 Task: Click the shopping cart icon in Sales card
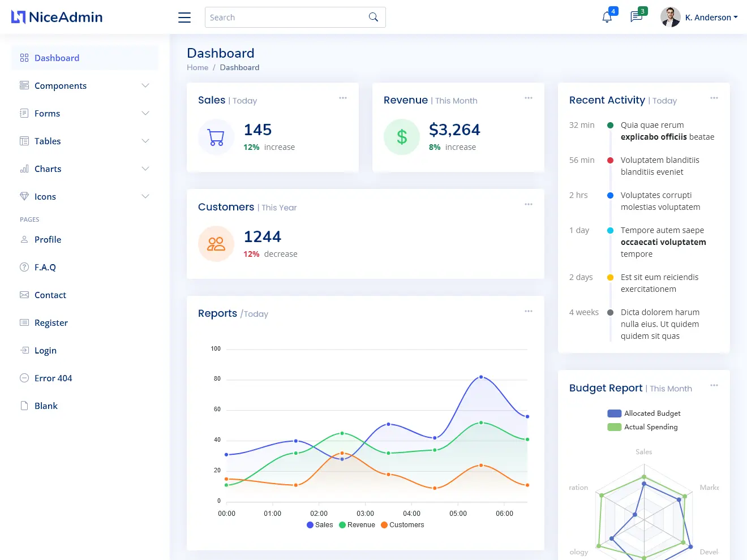tap(216, 137)
